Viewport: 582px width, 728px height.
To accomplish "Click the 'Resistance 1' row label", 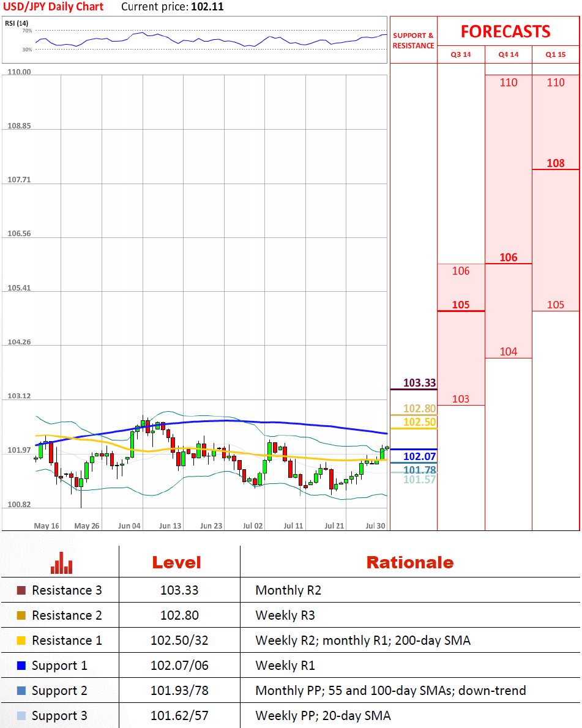I will pyautogui.click(x=67, y=641).
